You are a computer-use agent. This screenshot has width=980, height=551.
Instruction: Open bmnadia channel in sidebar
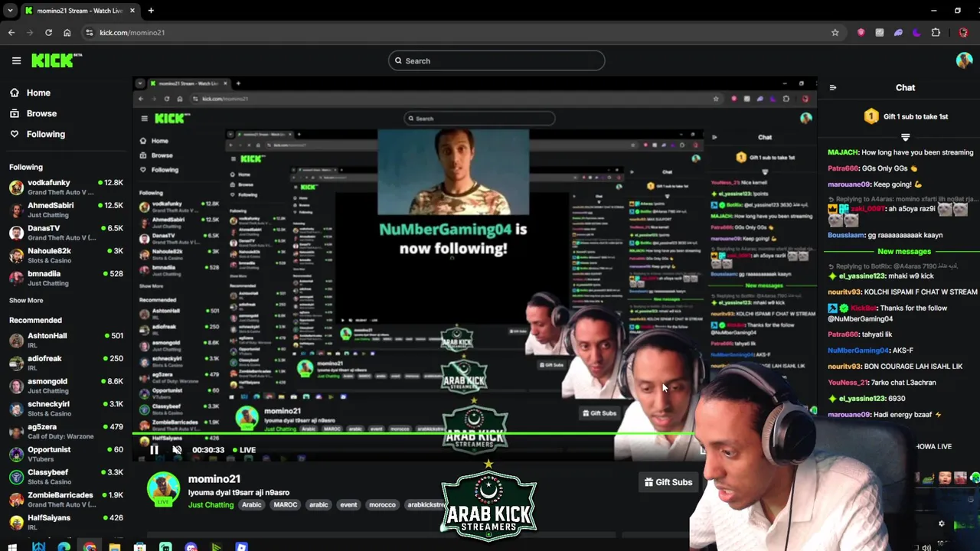pos(66,279)
